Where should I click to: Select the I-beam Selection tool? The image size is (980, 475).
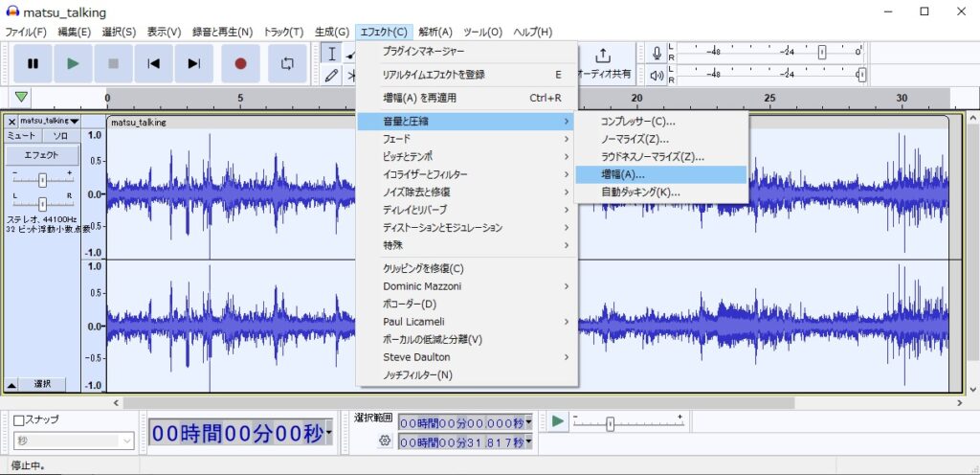tap(332, 54)
